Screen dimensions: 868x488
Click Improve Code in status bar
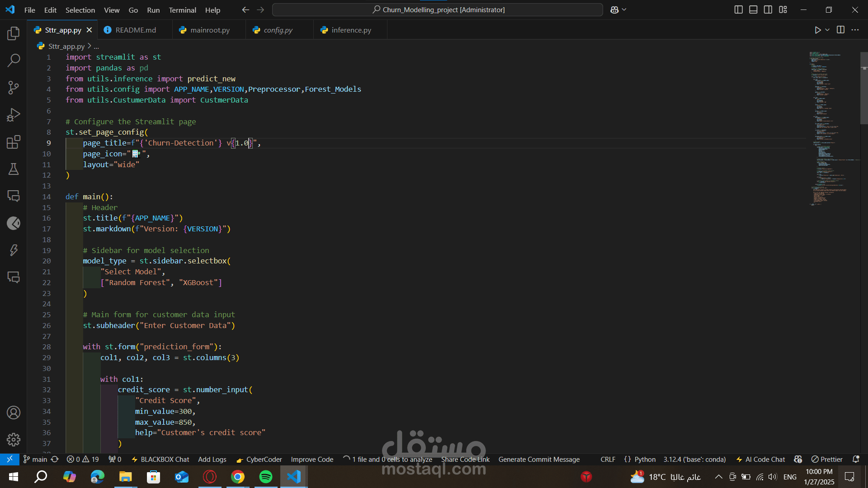pos(312,459)
